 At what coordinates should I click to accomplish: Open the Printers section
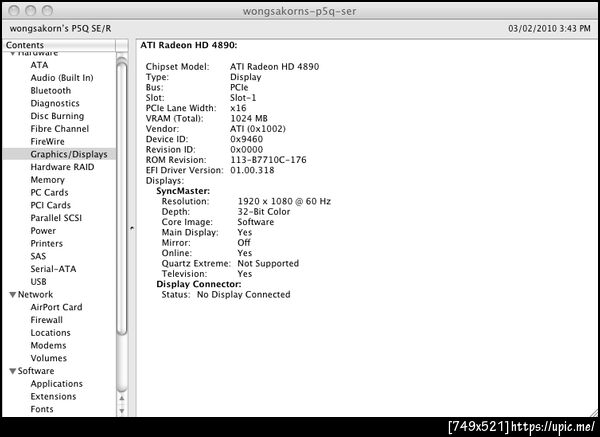(46, 243)
